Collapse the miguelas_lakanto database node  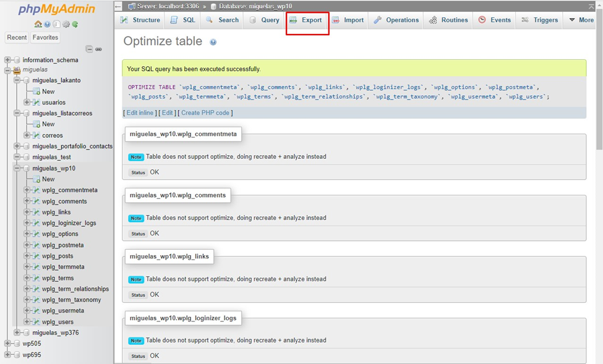point(17,80)
